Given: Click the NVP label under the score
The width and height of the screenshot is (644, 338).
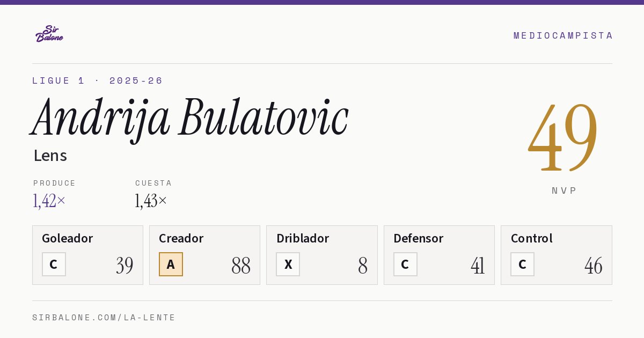Looking at the screenshot, I should [x=564, y=190].
